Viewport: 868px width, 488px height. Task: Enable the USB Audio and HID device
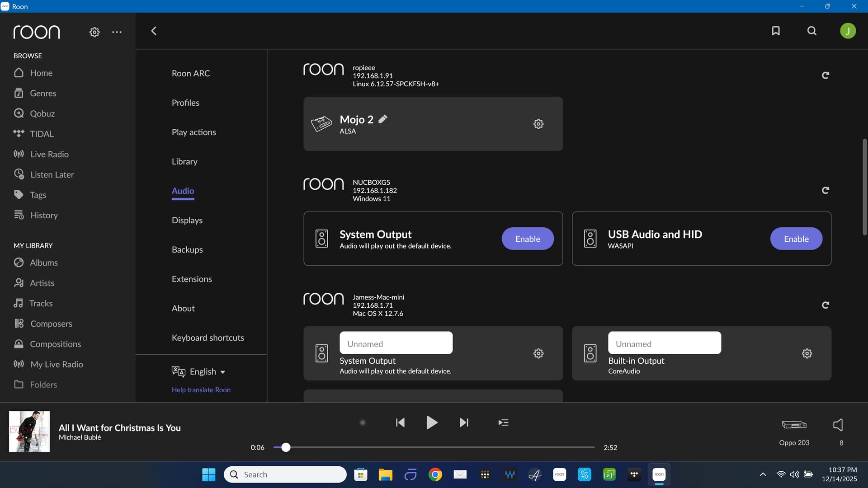pos(796,239)
